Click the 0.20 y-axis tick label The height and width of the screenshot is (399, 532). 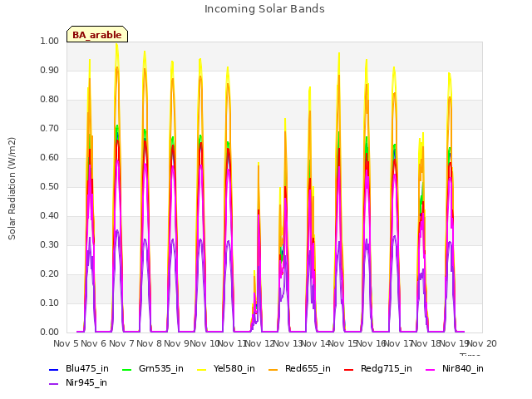point(50,273)
